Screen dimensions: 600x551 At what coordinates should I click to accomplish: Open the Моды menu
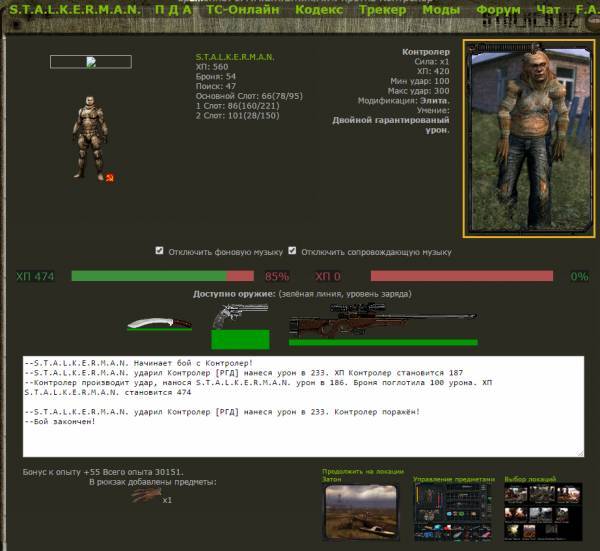[x=441, y=9]
